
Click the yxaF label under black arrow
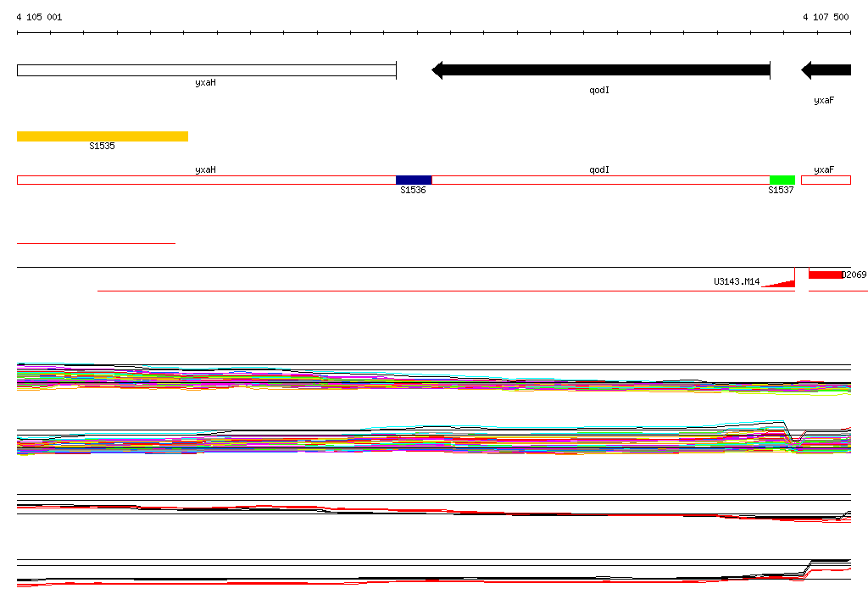(x=824, y=101)
